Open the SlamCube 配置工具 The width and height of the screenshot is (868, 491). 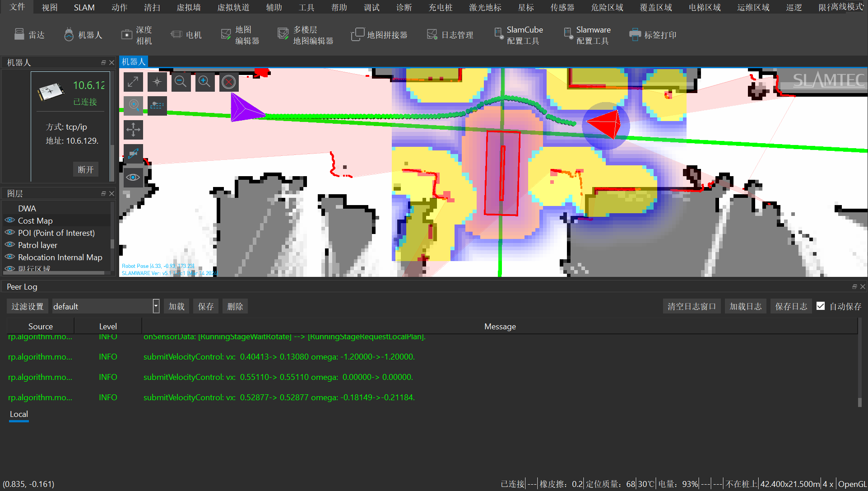tap(519, 34)
